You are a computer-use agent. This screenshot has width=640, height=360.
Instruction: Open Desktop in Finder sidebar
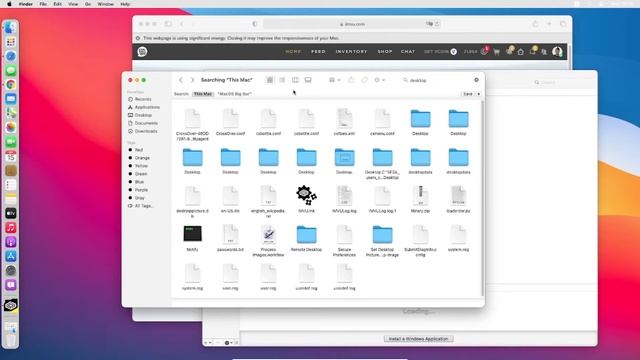coord(143,115)
